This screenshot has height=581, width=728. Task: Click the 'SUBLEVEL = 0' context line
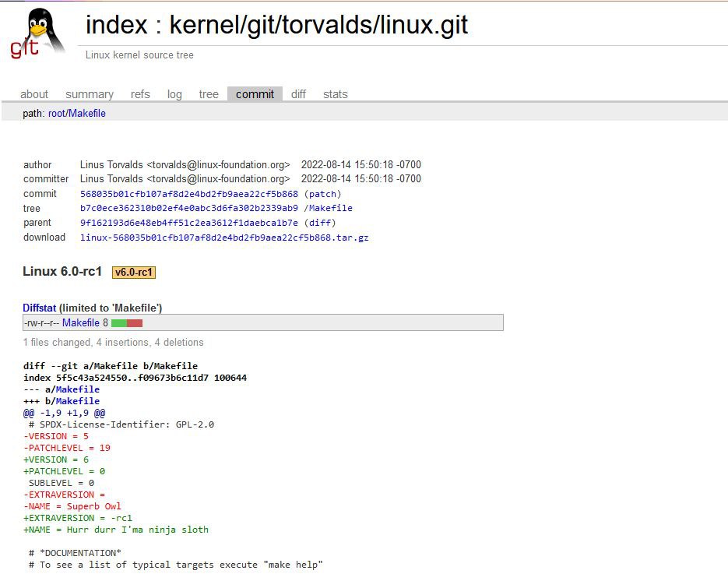[x=62, y=483]
